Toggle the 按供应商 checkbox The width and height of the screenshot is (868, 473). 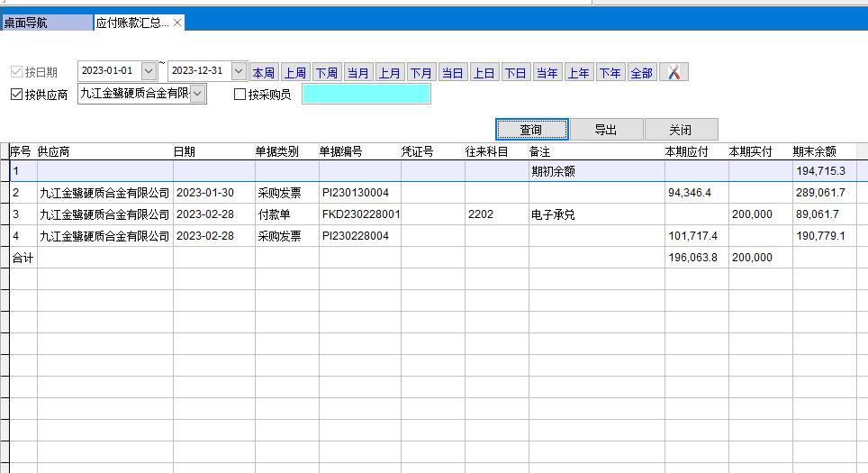tap(16, 95)
